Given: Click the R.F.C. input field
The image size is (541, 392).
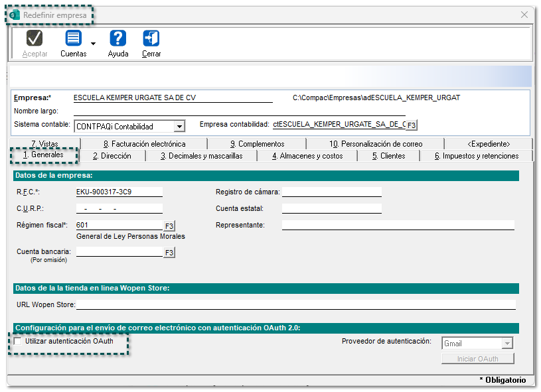Looking at the screenshot, I should pyautogui.click(x=119, y=192).
